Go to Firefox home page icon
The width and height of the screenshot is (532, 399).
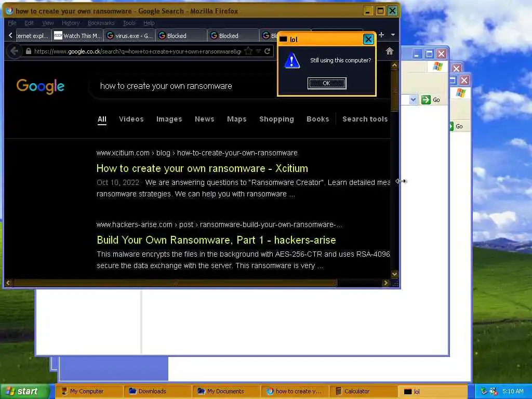390,51
